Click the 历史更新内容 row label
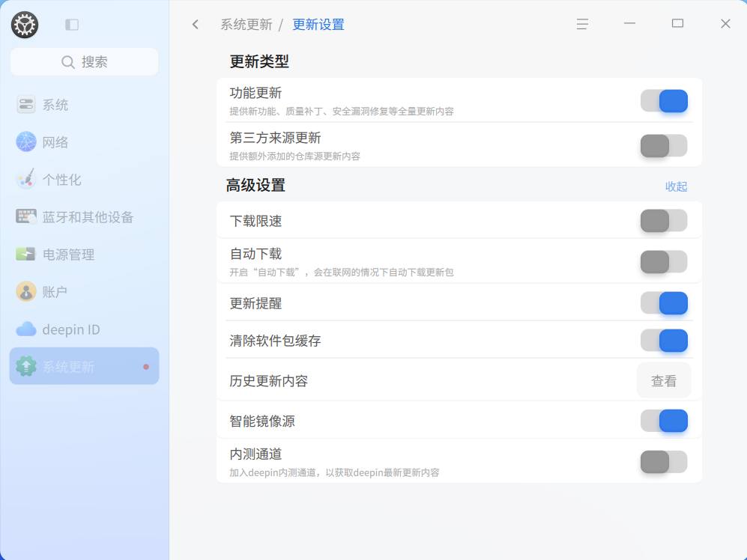Viewport: 747px width, 560px height. pyautogui.click(x=269, y=381)
